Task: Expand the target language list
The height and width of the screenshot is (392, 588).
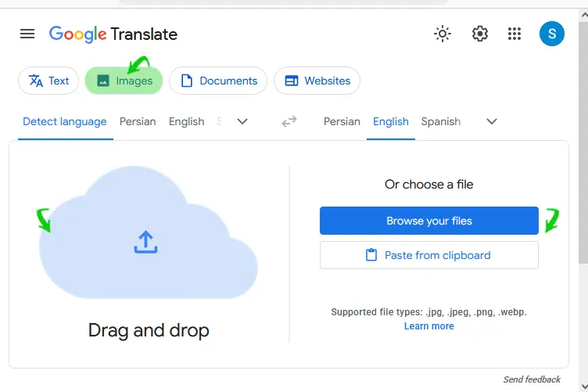Action: pyautogui.click(x=492, y=121)
